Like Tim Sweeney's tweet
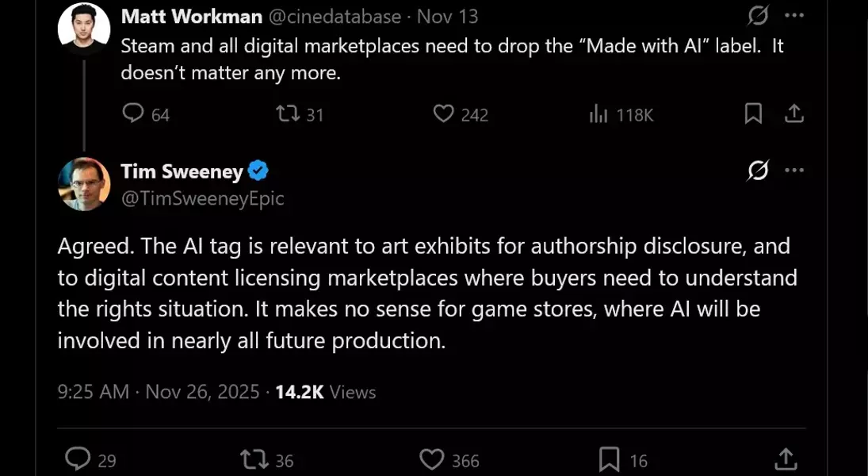The width and height of the screenshot is (868, 476). pyautogui.click(x=431, y=459)
